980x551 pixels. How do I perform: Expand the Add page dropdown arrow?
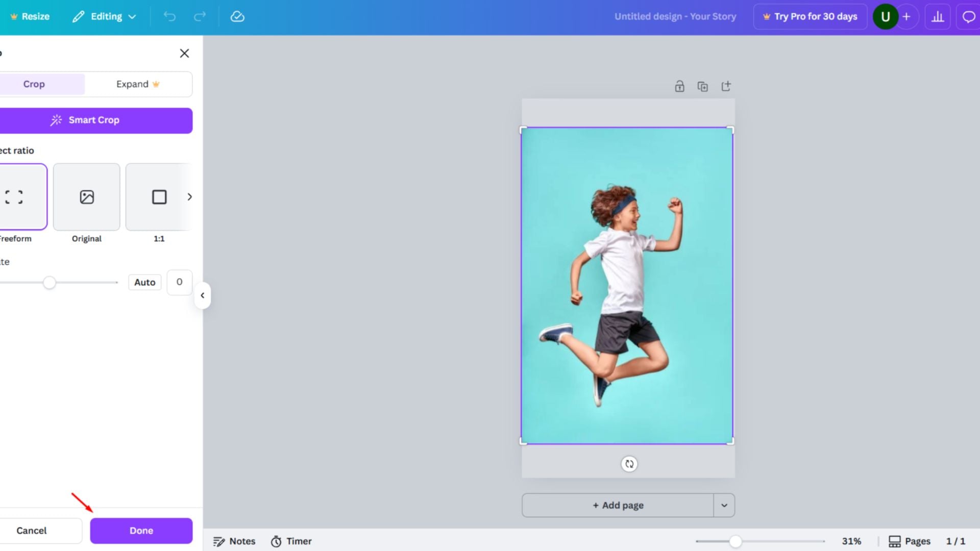724,505
